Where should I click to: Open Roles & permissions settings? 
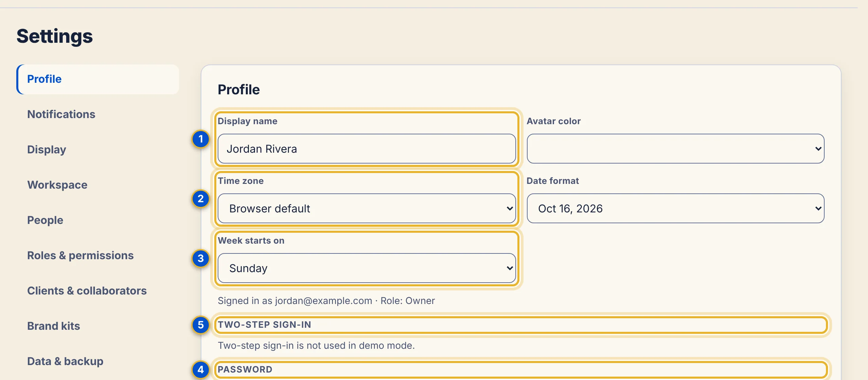[98, 255]
